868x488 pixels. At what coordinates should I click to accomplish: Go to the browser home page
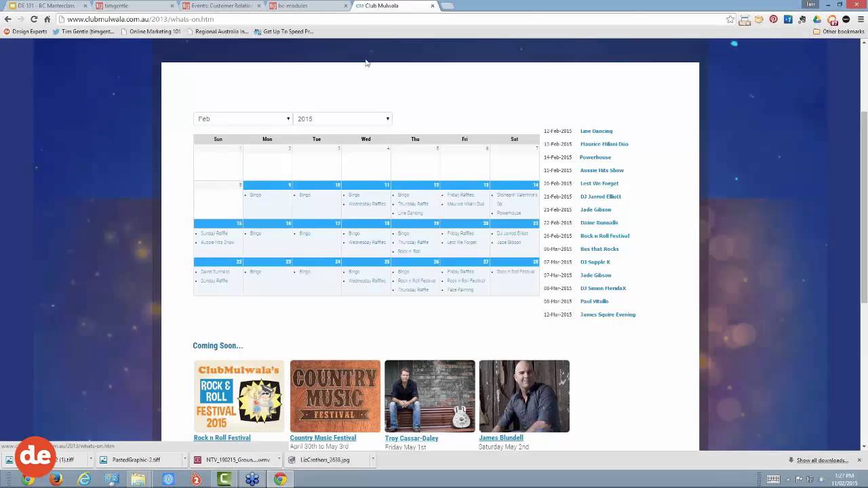coord(47,19)
